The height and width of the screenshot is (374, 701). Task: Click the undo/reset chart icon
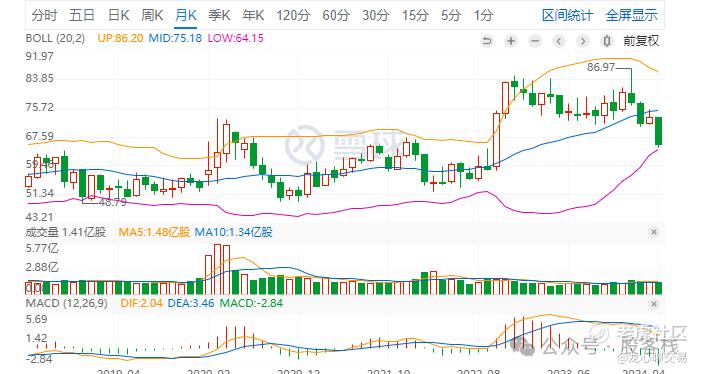486,42
